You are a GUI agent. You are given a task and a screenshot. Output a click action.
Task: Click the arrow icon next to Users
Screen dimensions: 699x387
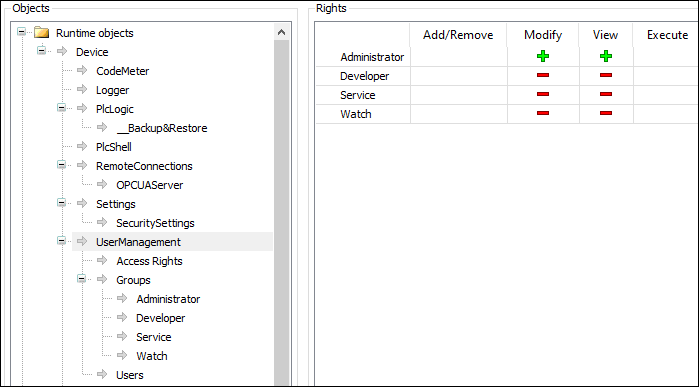point(102,375)
